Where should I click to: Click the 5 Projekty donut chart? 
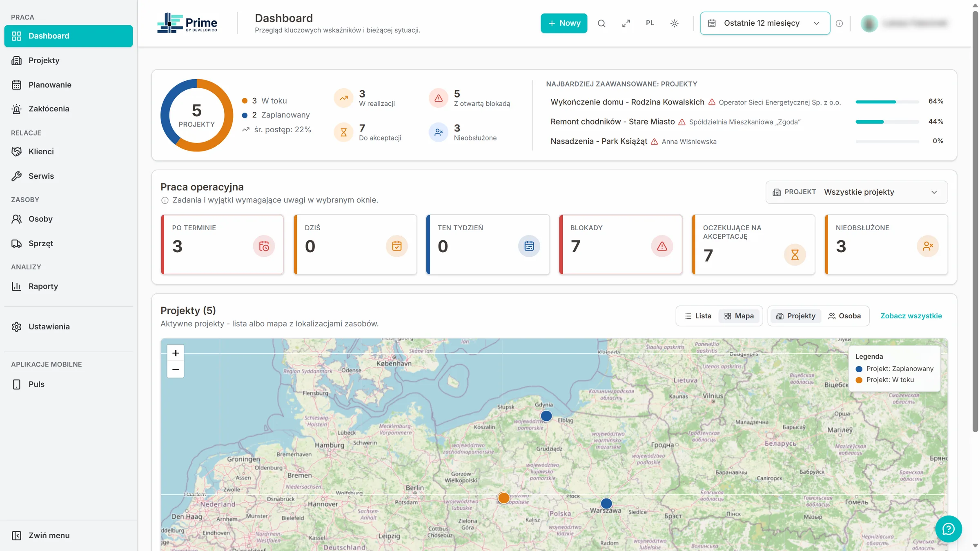(x=197, y=115)
